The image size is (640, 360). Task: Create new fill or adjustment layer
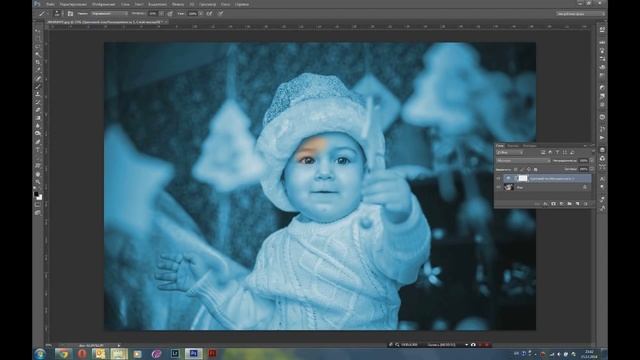click(x=561, y=204)
